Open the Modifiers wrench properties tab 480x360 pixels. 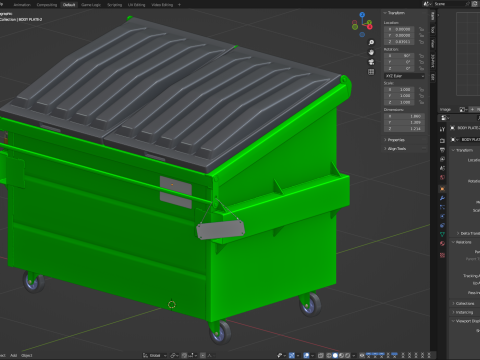(x=442, y=198)
